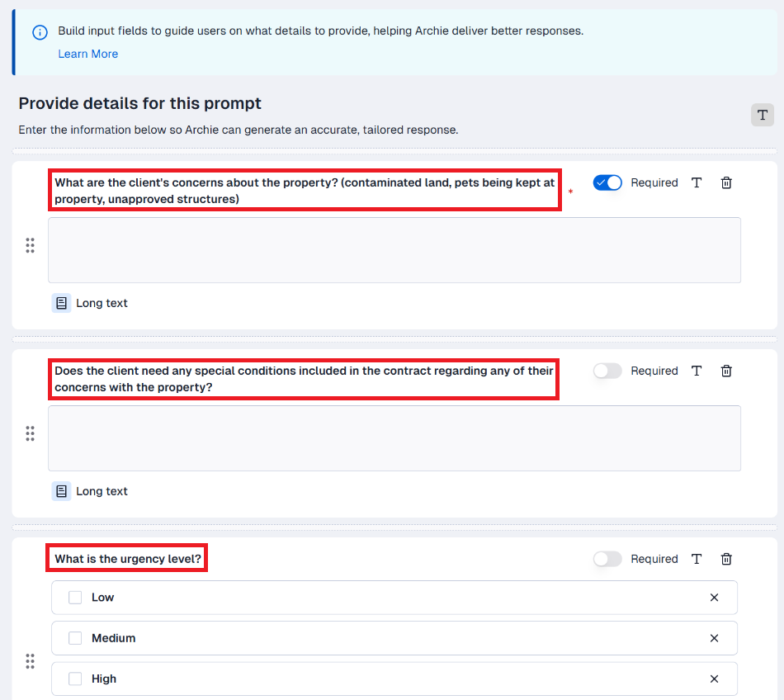Image resolution: width=784 pixels, height=700 pixels.
Task: Click text format icon for special conditions question
Action: pos(697,371)
